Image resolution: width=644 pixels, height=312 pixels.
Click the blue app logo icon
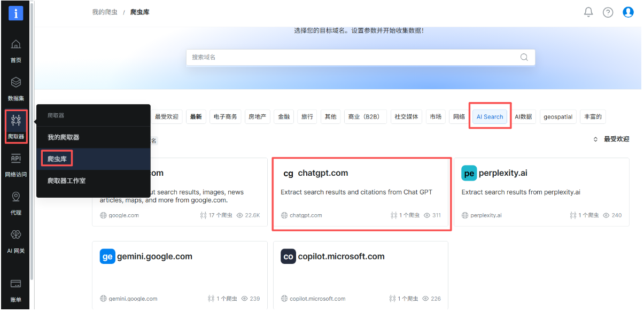click(16, 13)
